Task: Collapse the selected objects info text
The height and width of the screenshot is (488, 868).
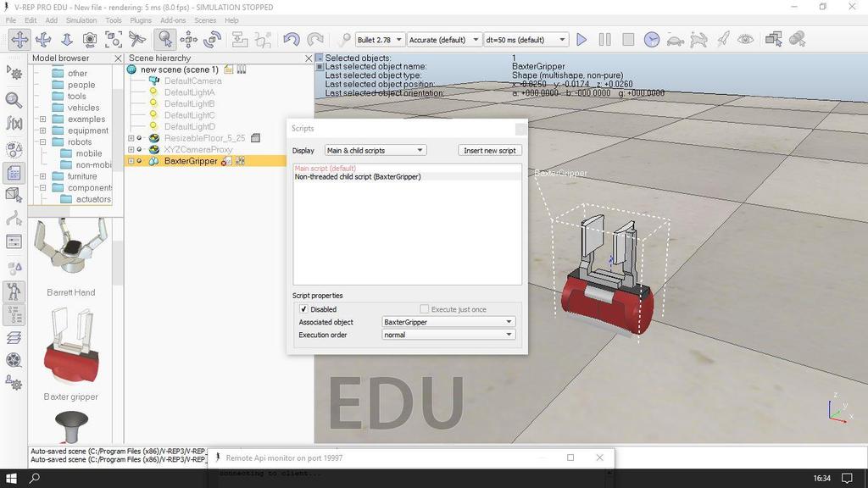Action: coord(320,58)
